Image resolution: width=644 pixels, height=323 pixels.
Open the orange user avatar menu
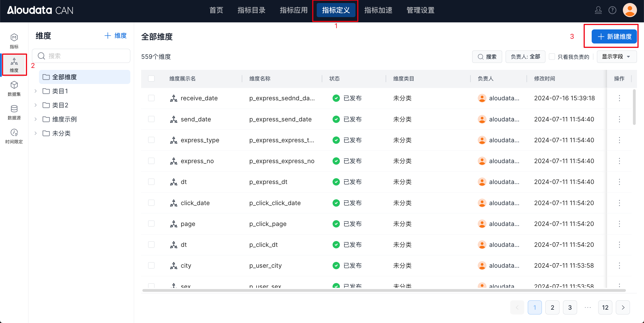(629, 10)
